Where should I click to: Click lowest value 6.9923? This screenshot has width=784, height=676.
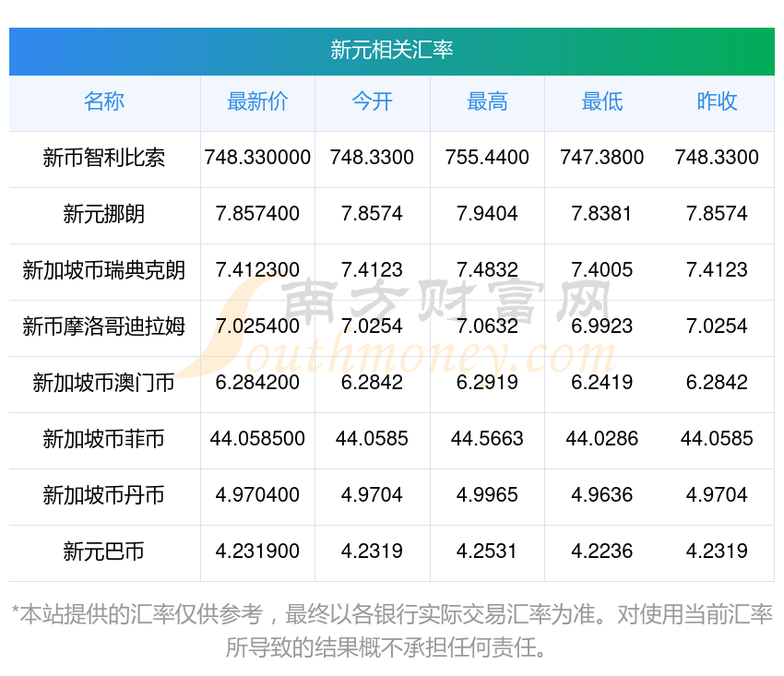602,326
